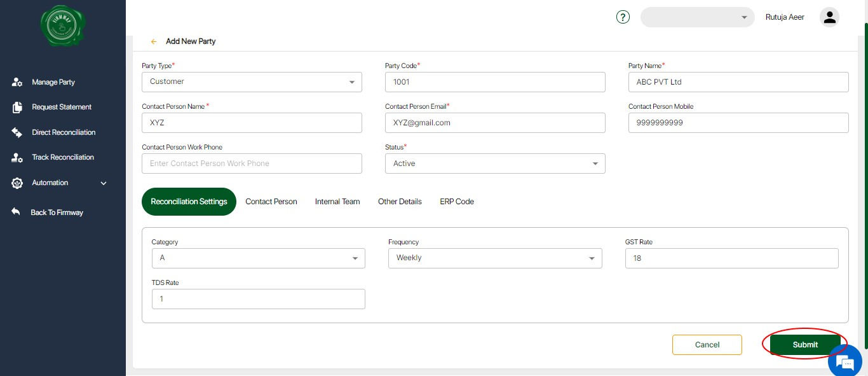Go back using the orange arrow
The width and height of the screenshot is (868, 376).
(154, 41)
